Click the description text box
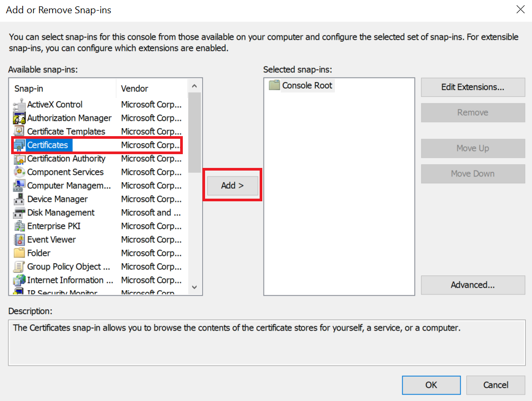 pyautogui.click(x=267, y=343)
